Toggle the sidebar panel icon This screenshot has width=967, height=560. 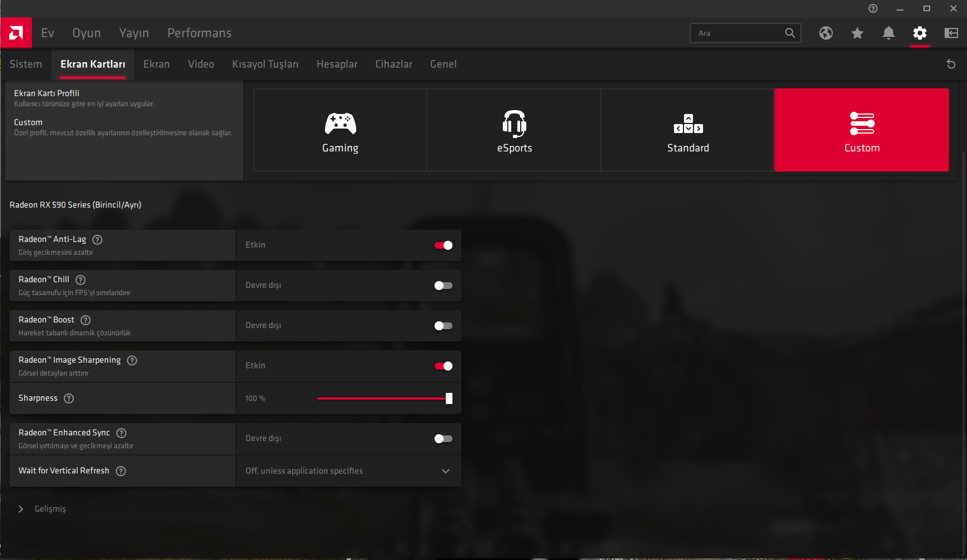coord(951,33)
